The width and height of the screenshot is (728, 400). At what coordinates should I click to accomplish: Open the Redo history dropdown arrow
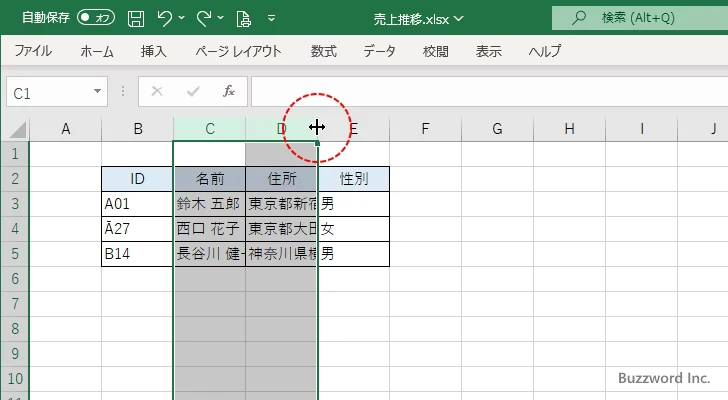(x=221, y=18)
